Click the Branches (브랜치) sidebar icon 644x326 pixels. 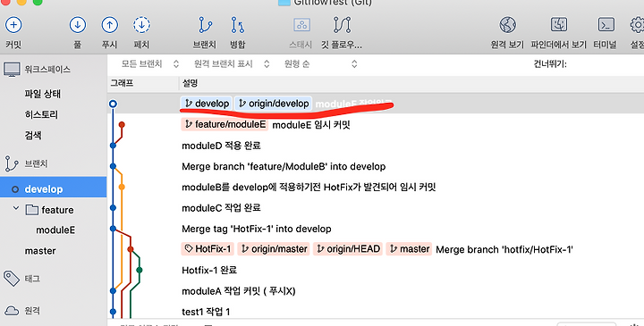11,163
